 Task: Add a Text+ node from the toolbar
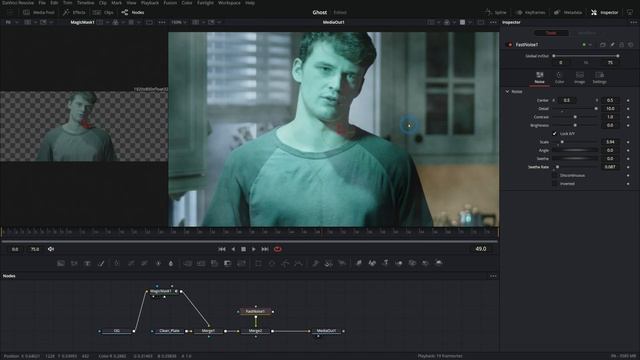(x=87, y=263)
